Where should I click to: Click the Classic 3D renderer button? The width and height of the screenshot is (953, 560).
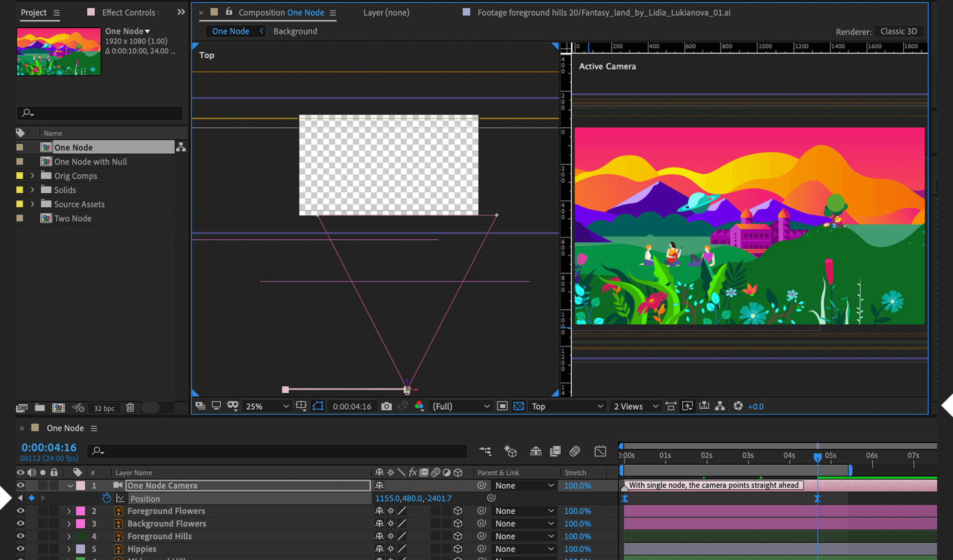point(898,31)
